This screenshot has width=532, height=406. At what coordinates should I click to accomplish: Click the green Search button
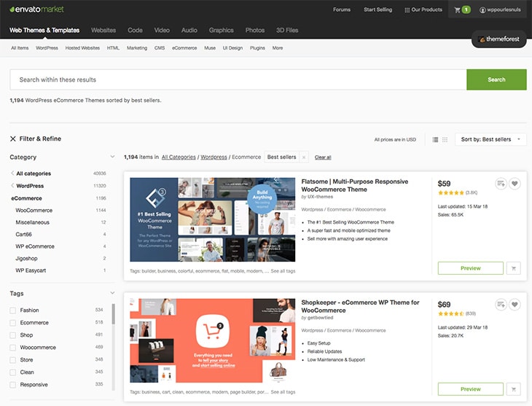point(496,79)
